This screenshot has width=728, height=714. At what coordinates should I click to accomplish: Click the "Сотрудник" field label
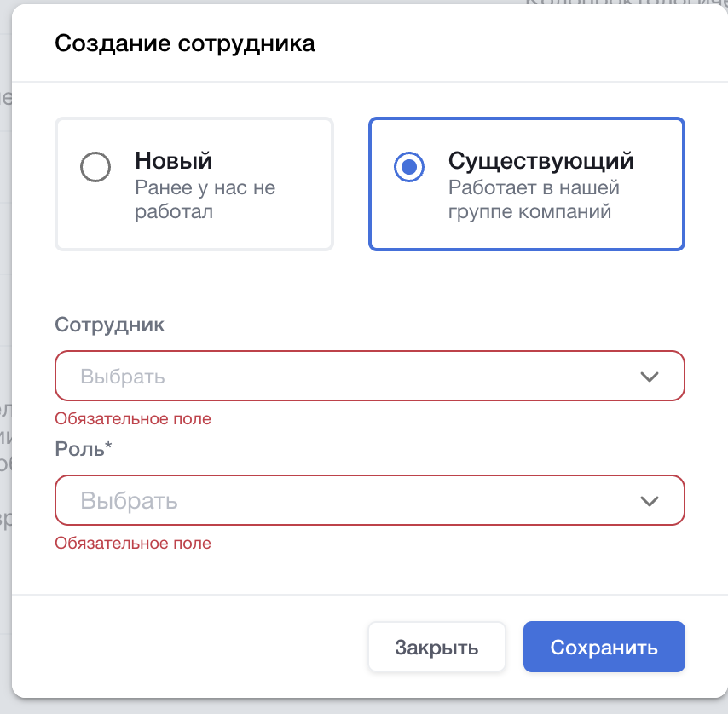[x=110, y=325]
